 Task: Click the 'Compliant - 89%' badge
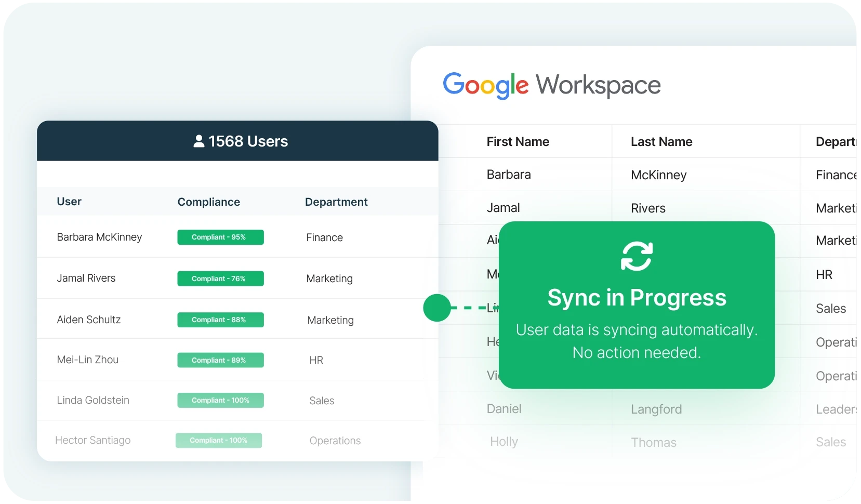(220, 360)
